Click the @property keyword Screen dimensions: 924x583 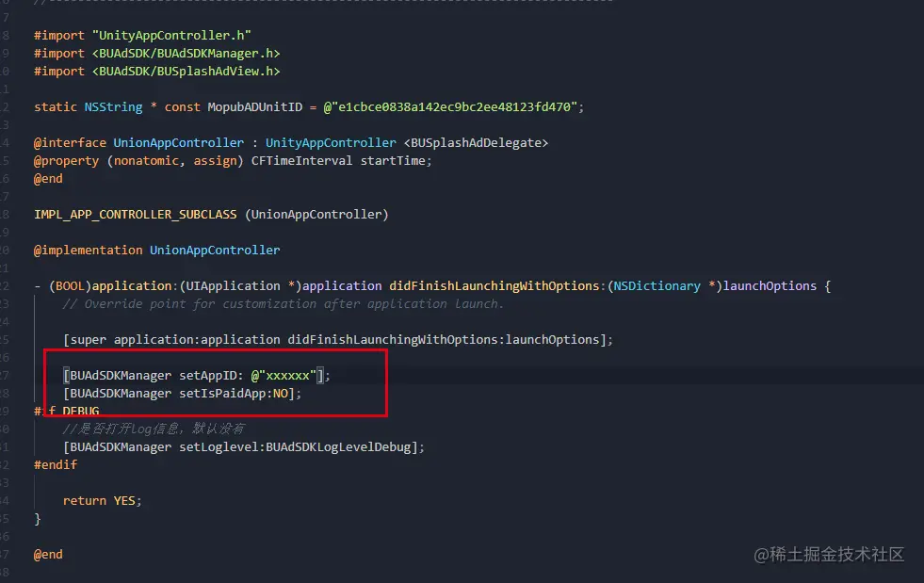[66, 161]
